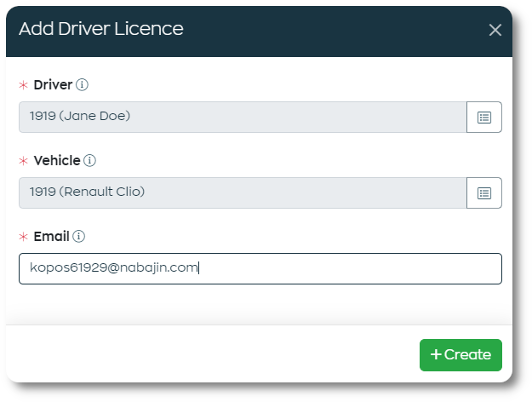Click the info icon beside Vehicle

(90, 160)
